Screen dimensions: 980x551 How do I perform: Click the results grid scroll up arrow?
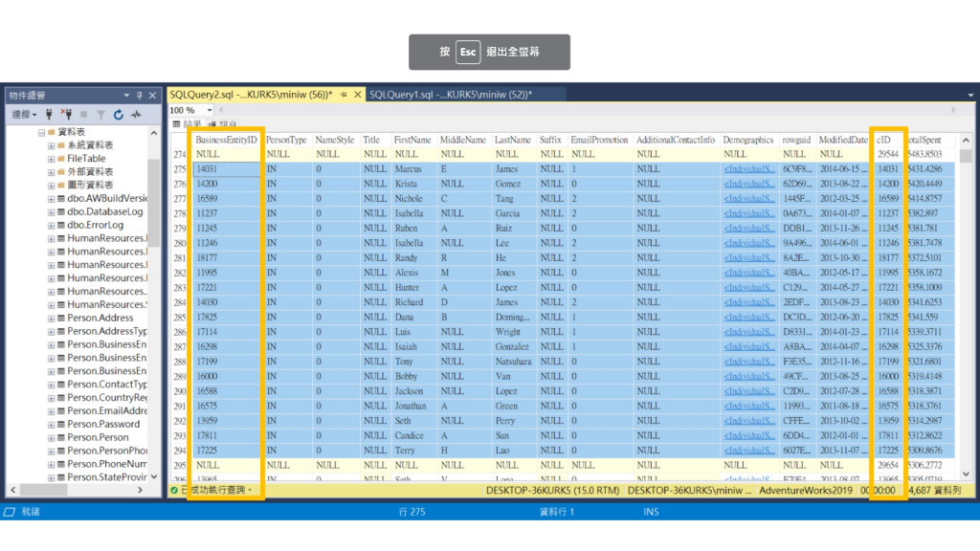tap(967, 140)
